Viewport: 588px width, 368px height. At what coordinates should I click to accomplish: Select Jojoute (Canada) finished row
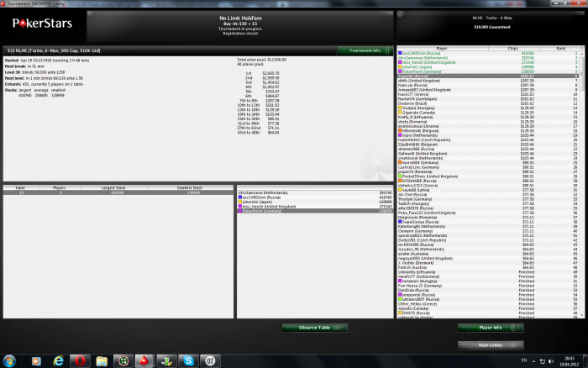pos(489,308)
